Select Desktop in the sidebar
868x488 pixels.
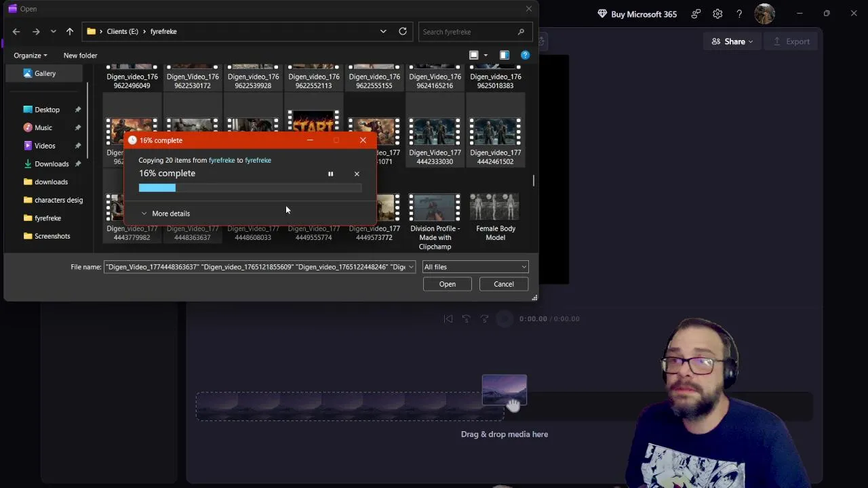tap(46, 110)
